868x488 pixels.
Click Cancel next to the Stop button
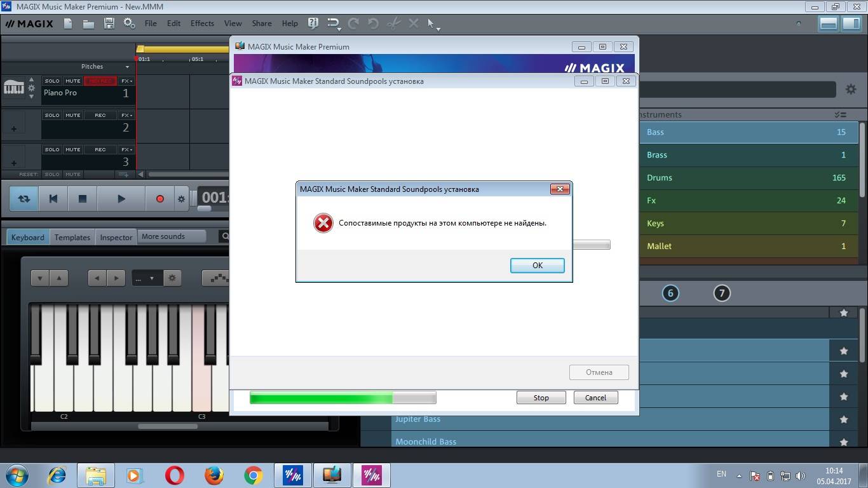(x=595, y=398)
